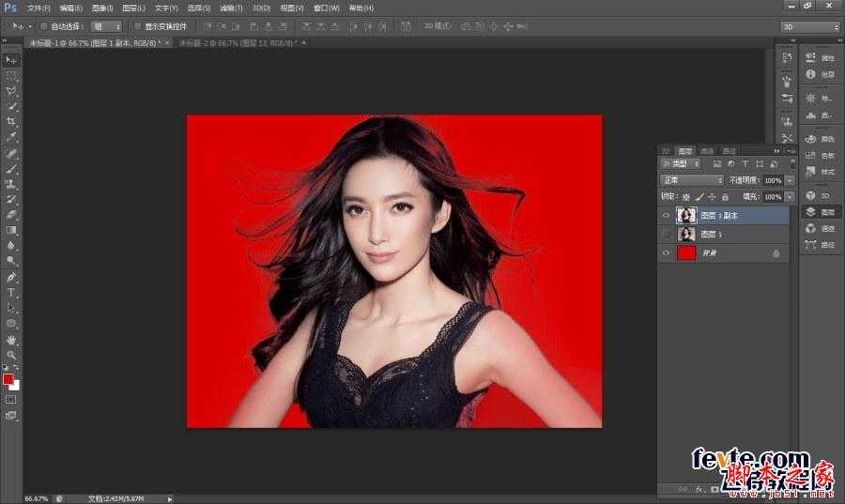The width and height of the screenshot is (845, 504).
Task: Toggle Quick Mask mode icon
Action: tap(10, 400)
